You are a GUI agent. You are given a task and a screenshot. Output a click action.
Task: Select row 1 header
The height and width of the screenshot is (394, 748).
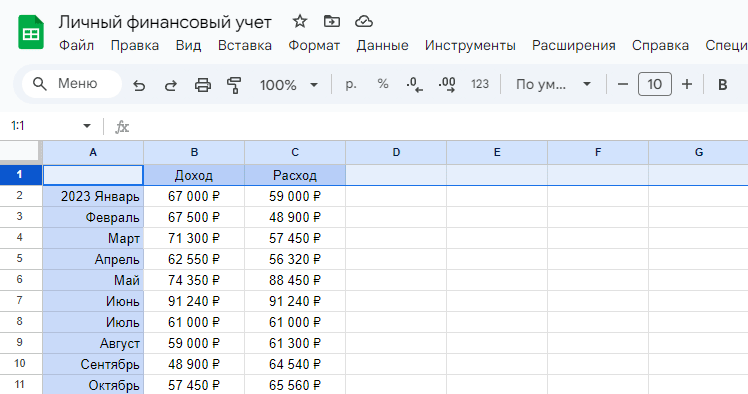(x=21, y=175)
